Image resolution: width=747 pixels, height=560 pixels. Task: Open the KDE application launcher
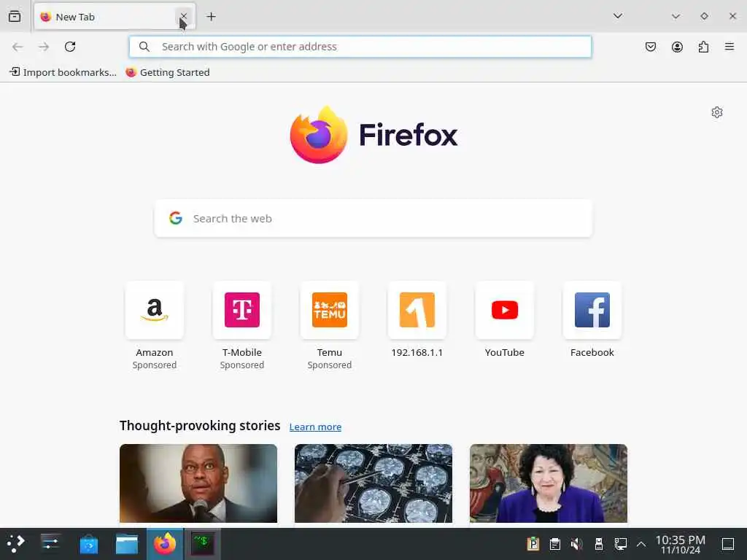(x=16, y=544)
